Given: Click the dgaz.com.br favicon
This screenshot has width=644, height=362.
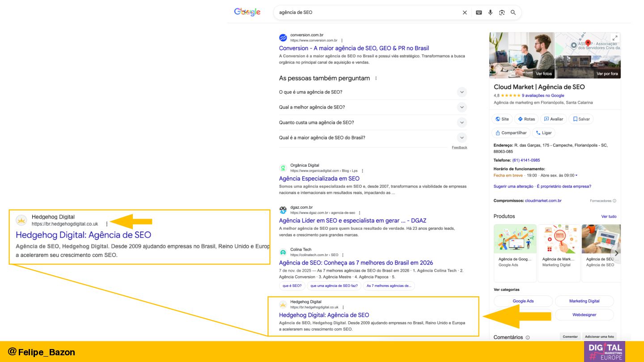Looking at the screenshot, I should point(283,210).
